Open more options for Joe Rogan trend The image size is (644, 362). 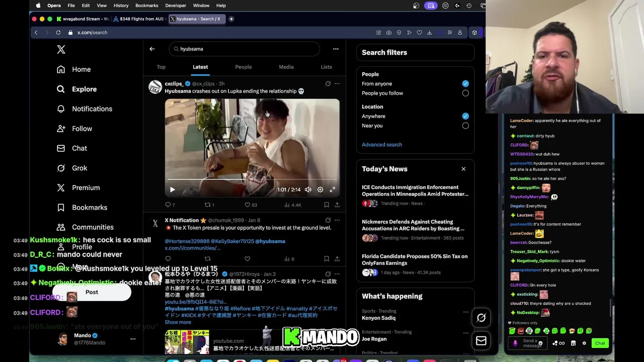point(465,333)
